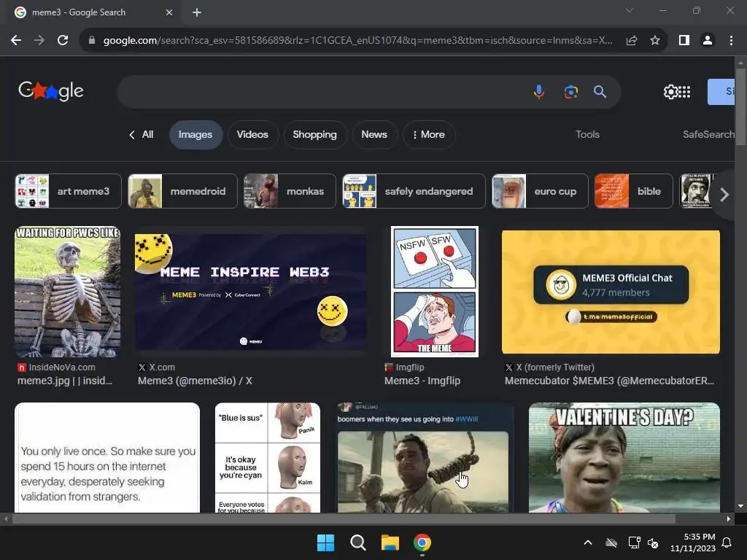Open Chrome's three-dot menu
This screenshot has height=560, width=747.
coord(731,41)
